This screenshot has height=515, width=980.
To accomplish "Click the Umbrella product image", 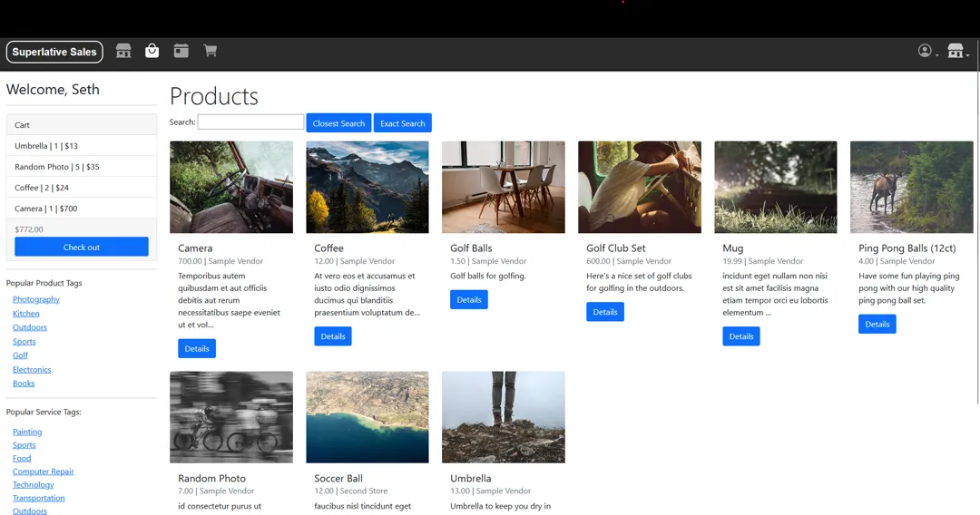I will [x=503, y=417].
